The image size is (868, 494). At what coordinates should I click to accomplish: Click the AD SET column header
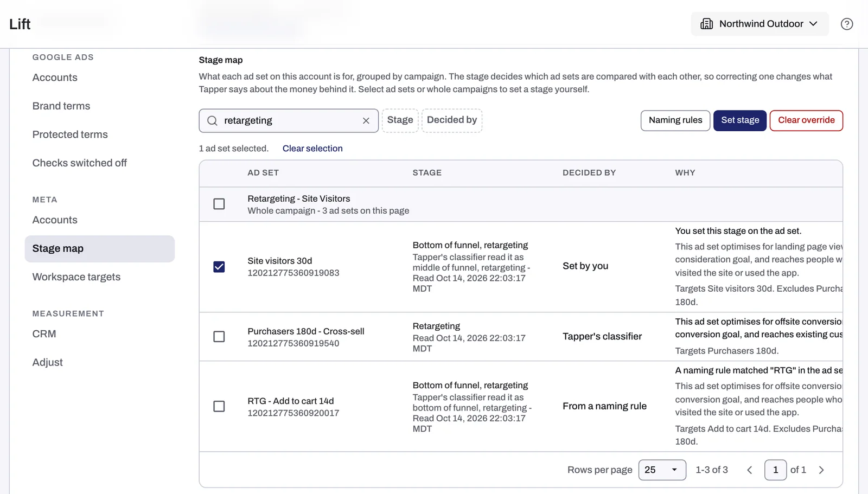[x=263, y=173]
